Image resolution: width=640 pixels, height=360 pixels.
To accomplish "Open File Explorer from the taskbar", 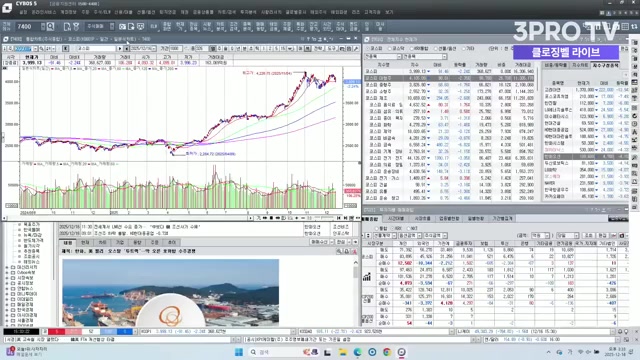I will (x=342, y=352).
